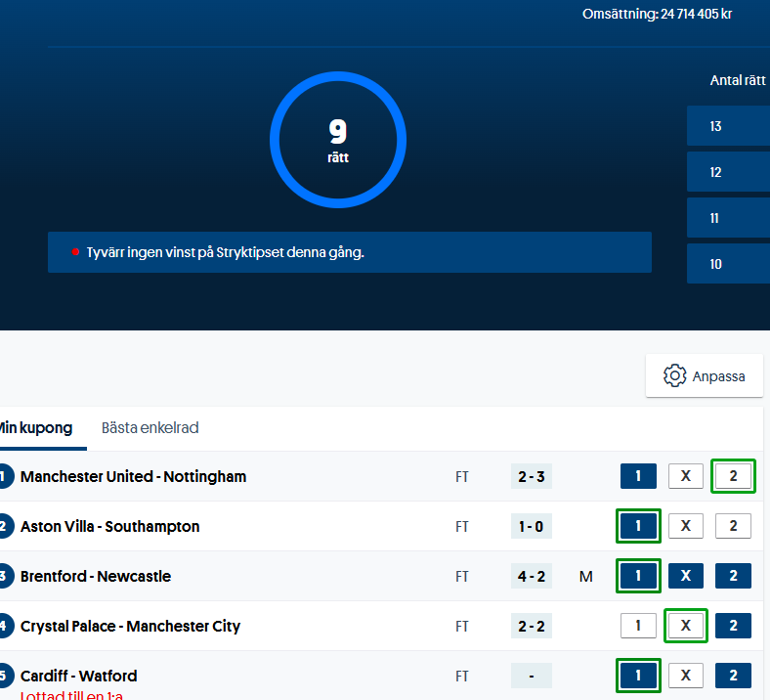770x700 pixels.
Task: Select the Min kupong tab
Action: (x=36, y=428)
